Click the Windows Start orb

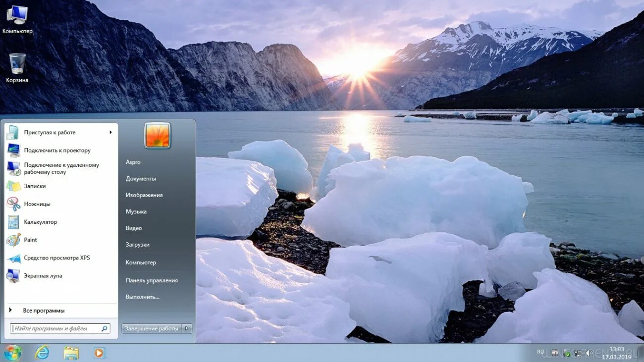tap(12, 353)
